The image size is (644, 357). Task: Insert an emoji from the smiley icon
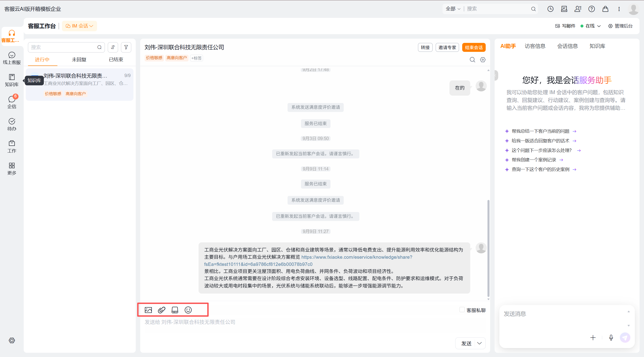188,310
